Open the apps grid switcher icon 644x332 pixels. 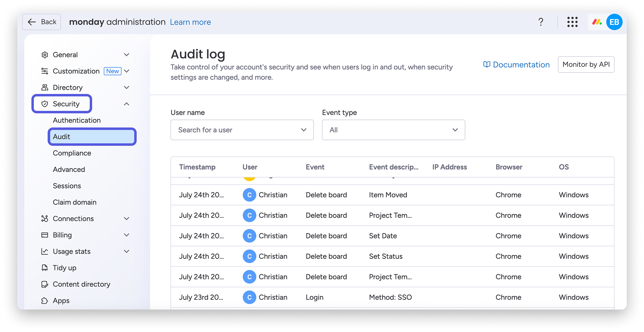point(572,22)
